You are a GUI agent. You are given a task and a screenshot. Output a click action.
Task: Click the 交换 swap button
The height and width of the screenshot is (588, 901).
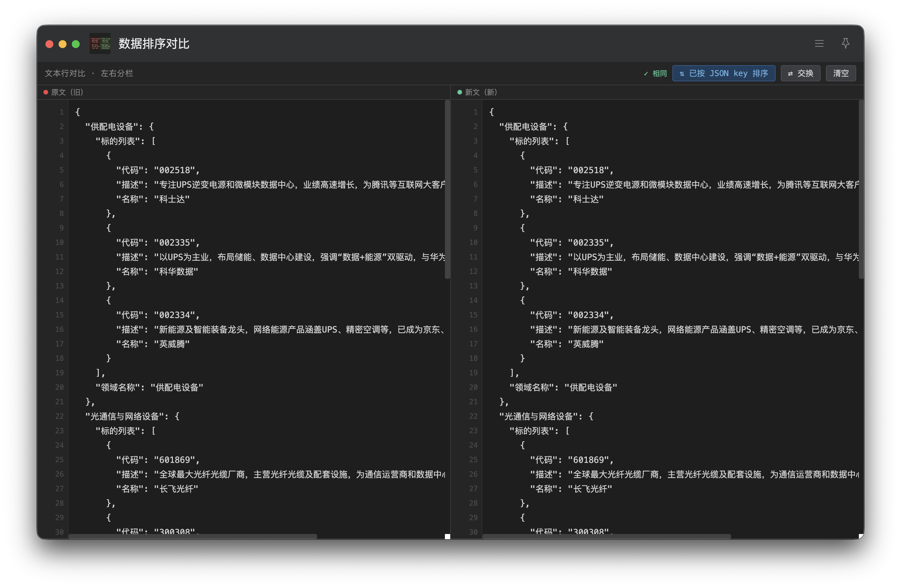tap(800, 73)
